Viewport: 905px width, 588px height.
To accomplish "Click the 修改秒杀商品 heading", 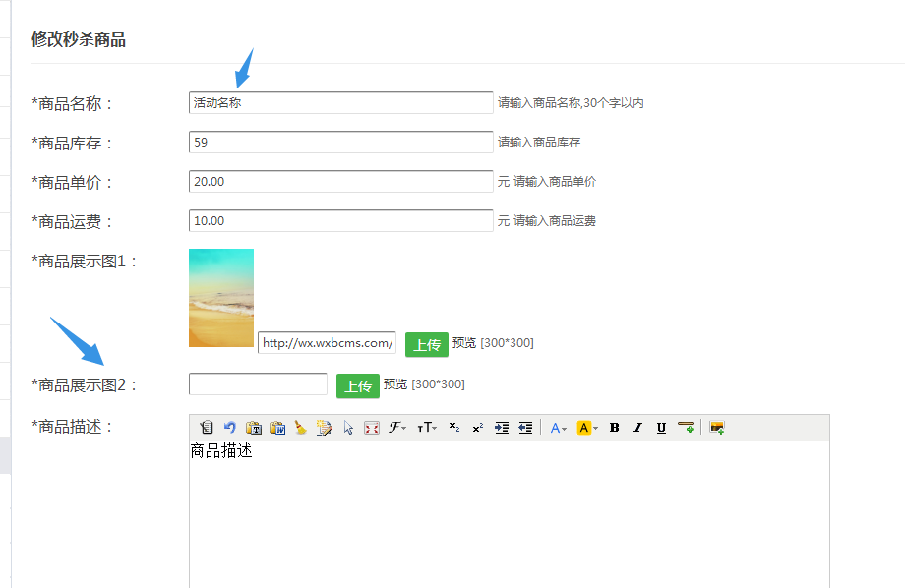I will 79,39.
